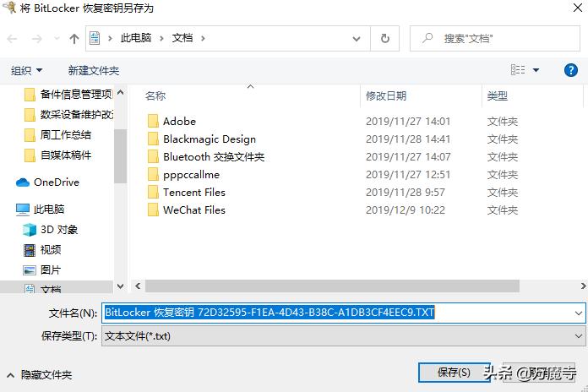This screenshot has height=392, width=588.
Task: Click the 图片 picture icon
Action: (x=30, y=270)
